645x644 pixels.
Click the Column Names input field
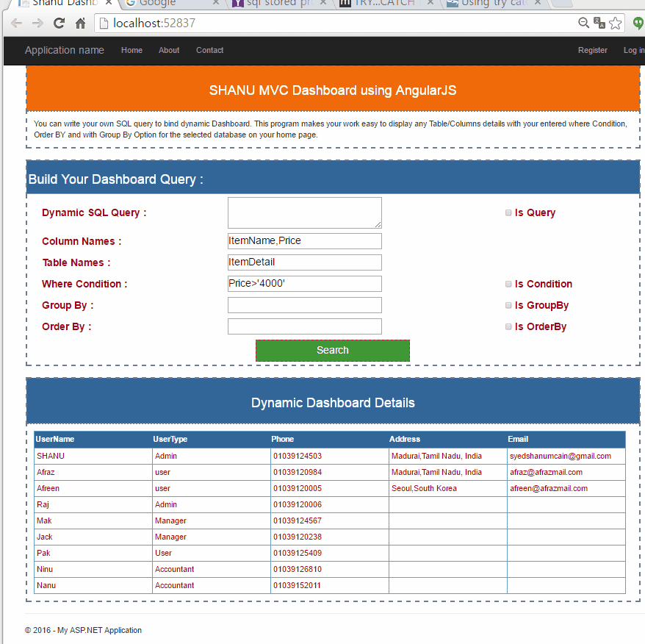point(305,241)
